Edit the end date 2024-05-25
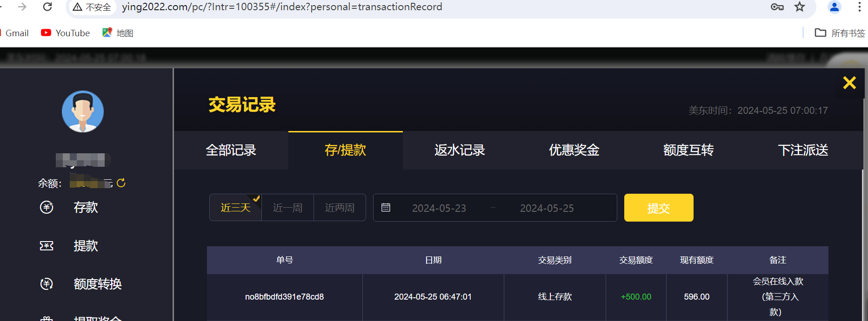This screenshot has height=321, width=868. tap(547, 208)
